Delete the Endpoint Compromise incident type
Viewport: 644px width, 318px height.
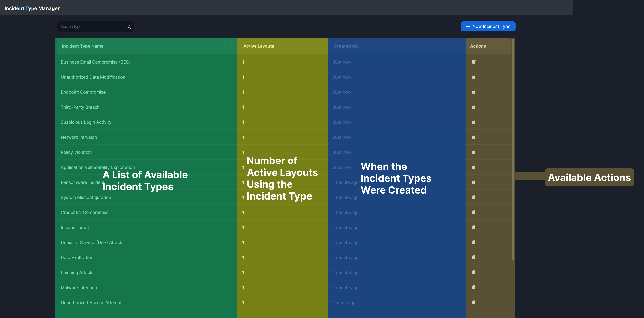[x=473, y=92]
